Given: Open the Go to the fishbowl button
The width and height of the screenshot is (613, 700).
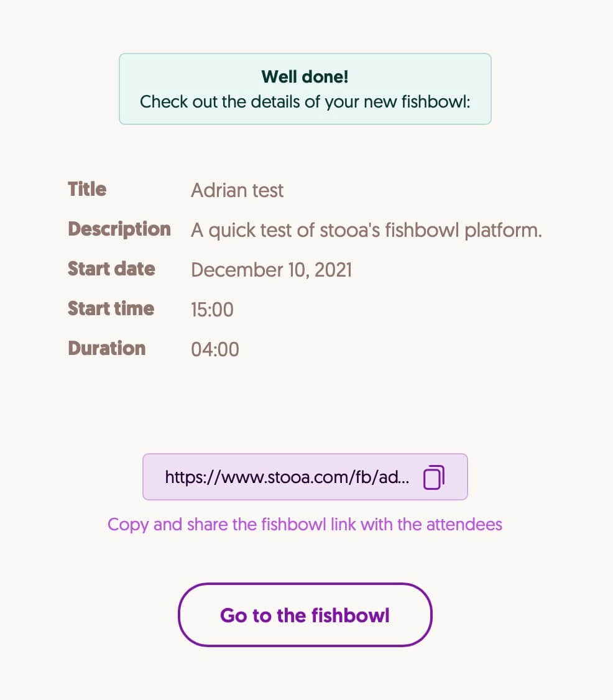Looking at the screenshot, I should point(305,615).
